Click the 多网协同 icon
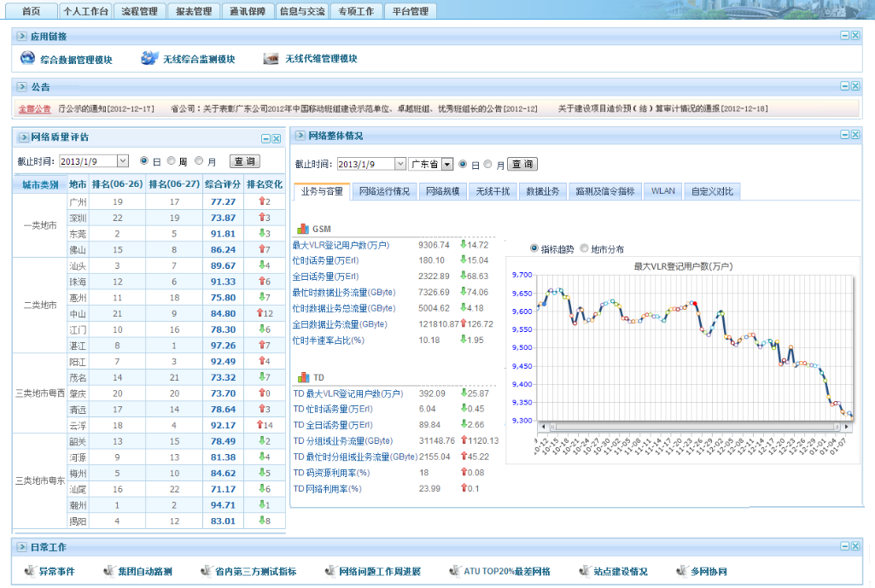The width and height of the screenshot is (875, 588). 681,571
